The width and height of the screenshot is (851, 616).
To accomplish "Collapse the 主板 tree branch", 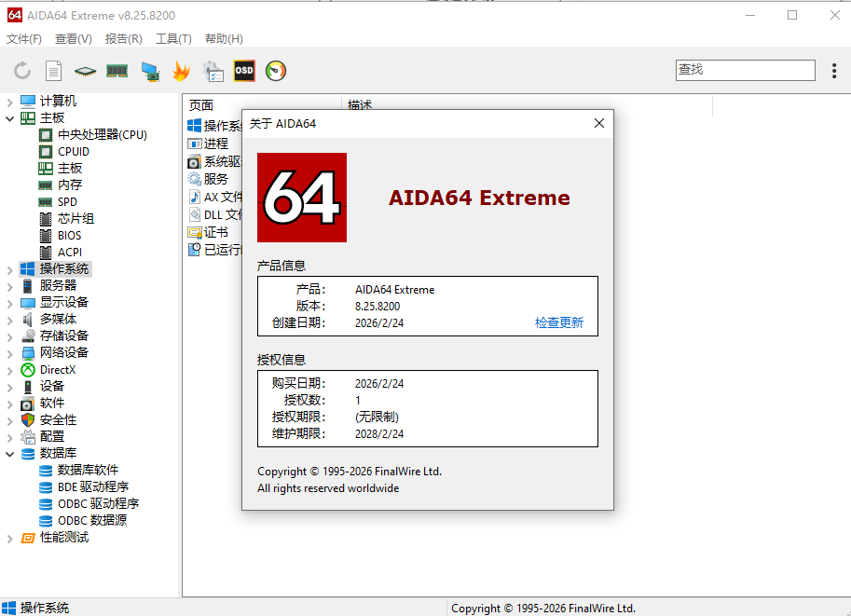I will [x=7, y=117].
